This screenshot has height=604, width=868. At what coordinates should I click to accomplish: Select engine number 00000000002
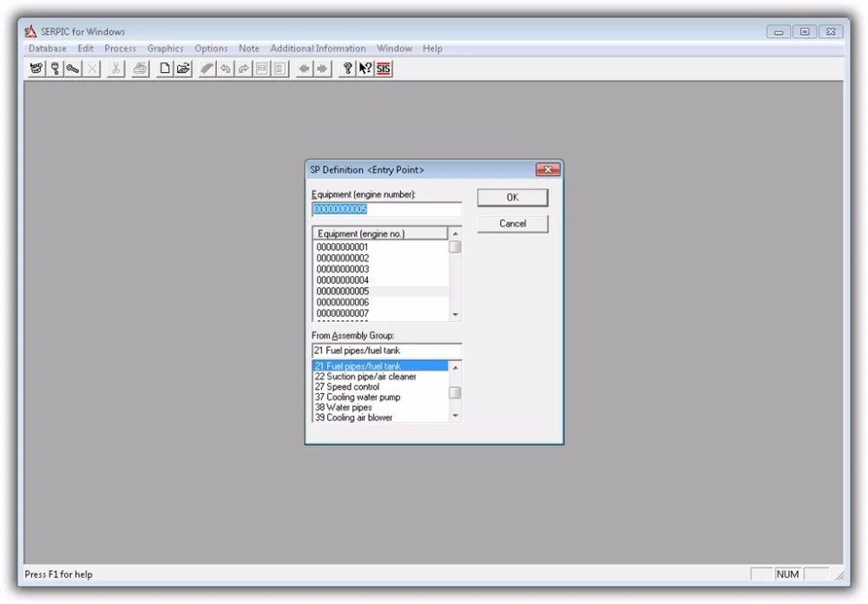pyautogui.click(x=381, y=258)
